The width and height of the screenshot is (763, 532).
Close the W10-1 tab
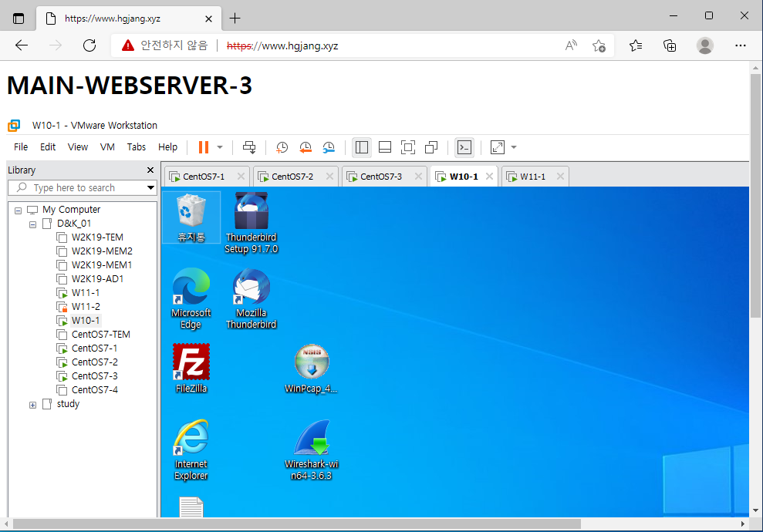pos(490,177)
